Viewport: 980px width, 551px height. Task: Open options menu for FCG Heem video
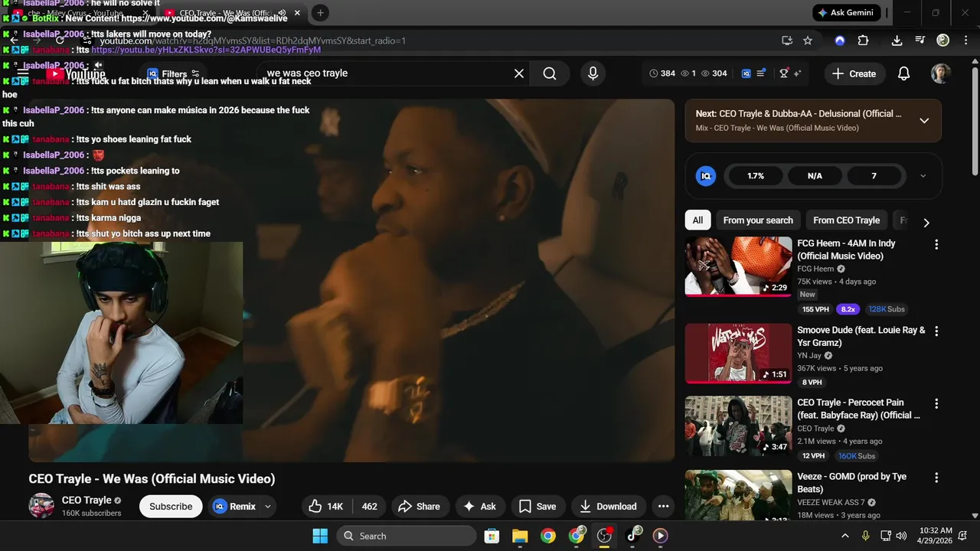coord(936,244)
